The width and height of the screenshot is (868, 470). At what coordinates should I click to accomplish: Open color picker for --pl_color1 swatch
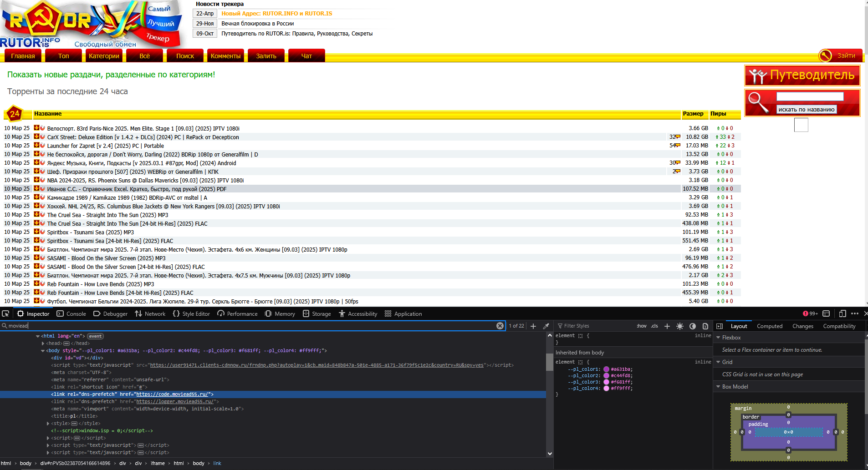click(x=607, y=369)
